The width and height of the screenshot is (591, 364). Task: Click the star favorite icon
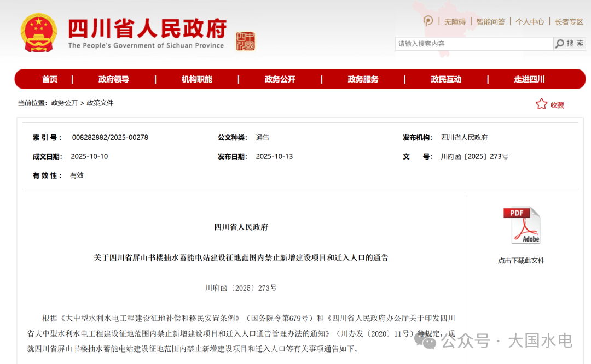(x=541, y=104)
